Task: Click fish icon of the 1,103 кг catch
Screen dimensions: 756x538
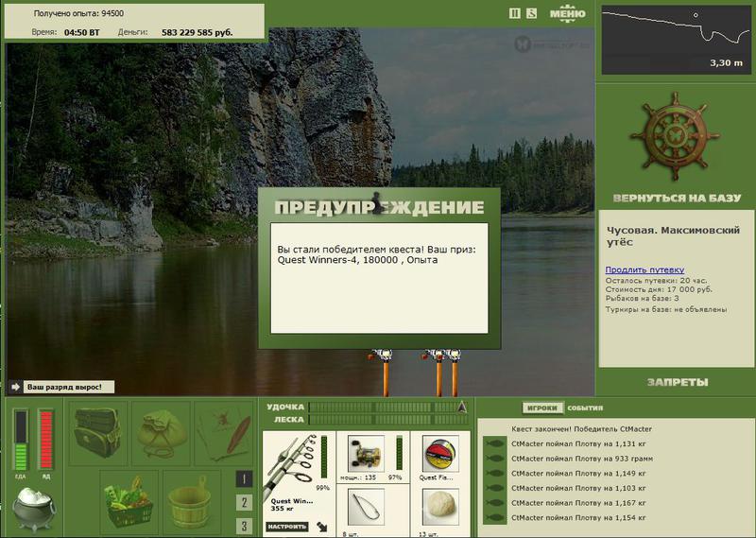Action: (494, 488)
